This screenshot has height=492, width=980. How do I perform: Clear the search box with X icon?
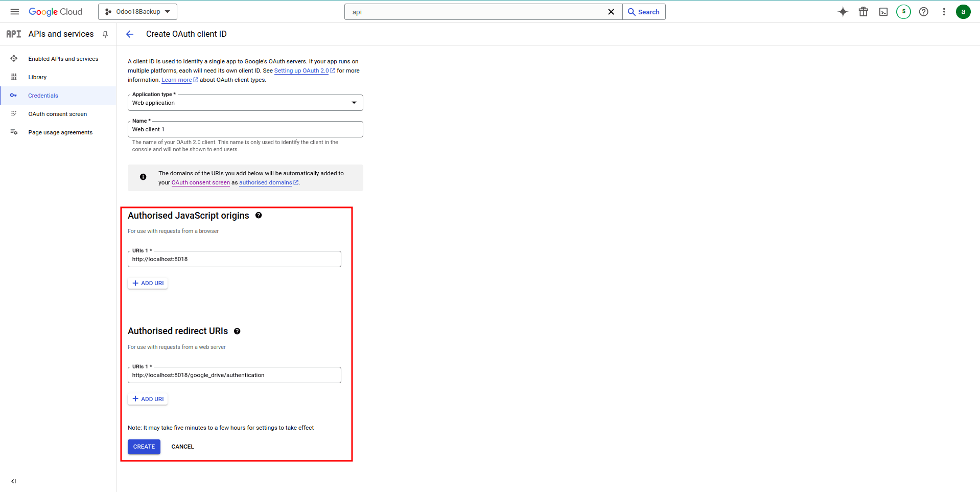pos(611,12)
